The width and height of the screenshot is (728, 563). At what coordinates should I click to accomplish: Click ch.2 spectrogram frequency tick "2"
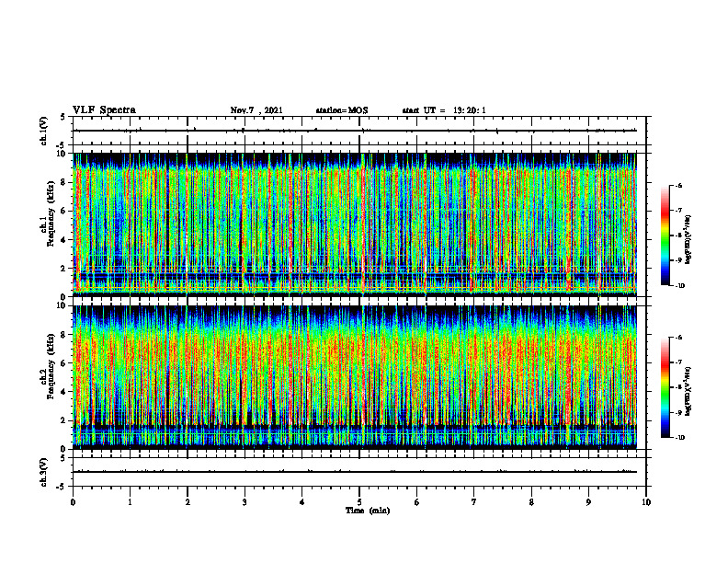click(x=64, y=420)
